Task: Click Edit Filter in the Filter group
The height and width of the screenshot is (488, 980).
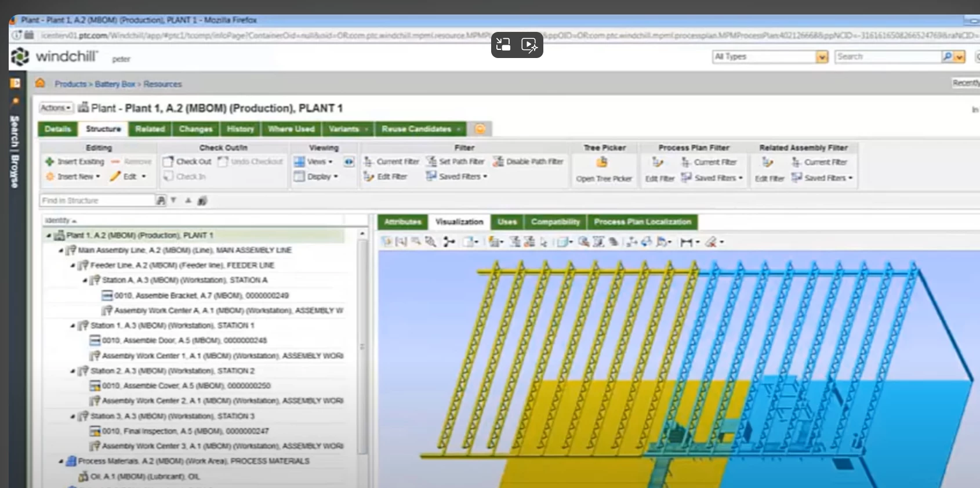Action: pyautogui.click(x=386, y=176)
